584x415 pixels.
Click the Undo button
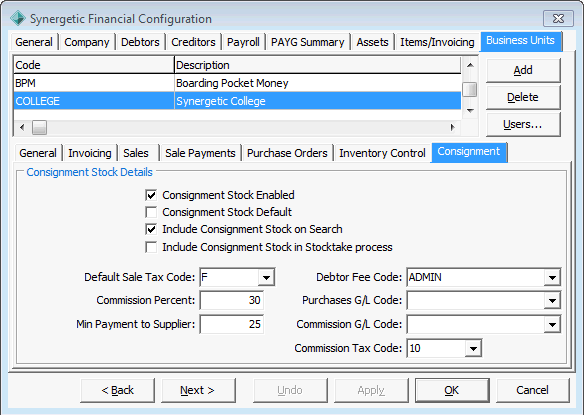pos(290,390)
